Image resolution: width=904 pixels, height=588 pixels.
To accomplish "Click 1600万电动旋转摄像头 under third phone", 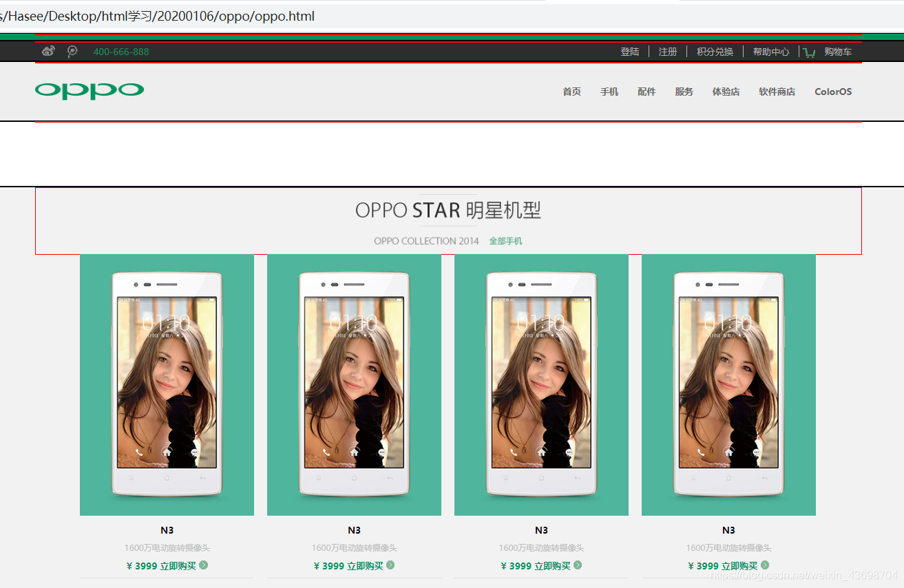I will click(x=542, y=548).
